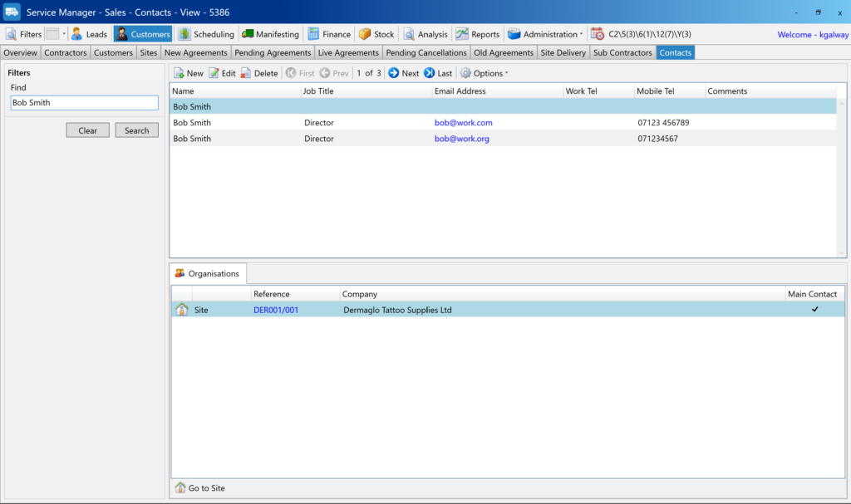The height and width of the screenshot is (504, 851).
Task: Switch to the Live Agreements tab
Action: [348, 52]
